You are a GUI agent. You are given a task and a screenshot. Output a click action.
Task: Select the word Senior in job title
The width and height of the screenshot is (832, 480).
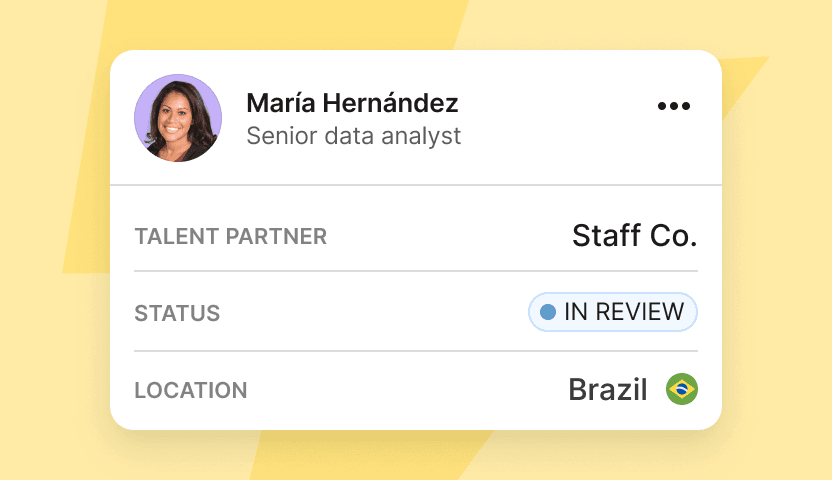[x=282, y=136]
